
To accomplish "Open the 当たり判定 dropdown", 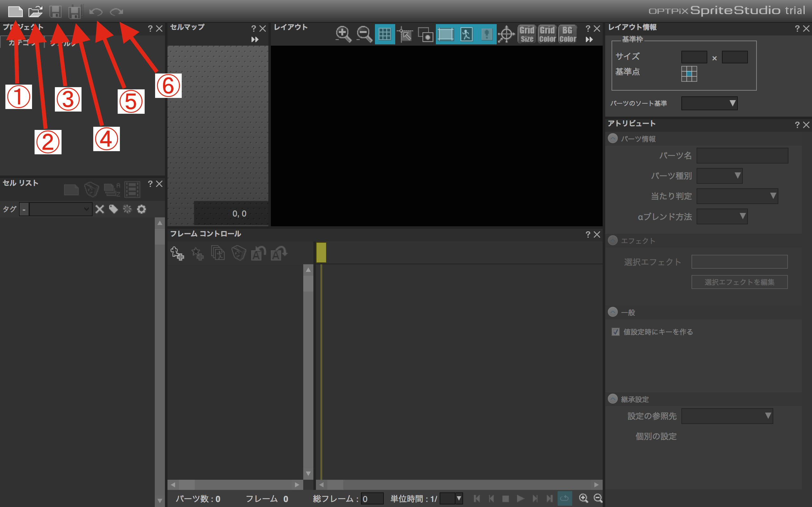I will [737, 196].
